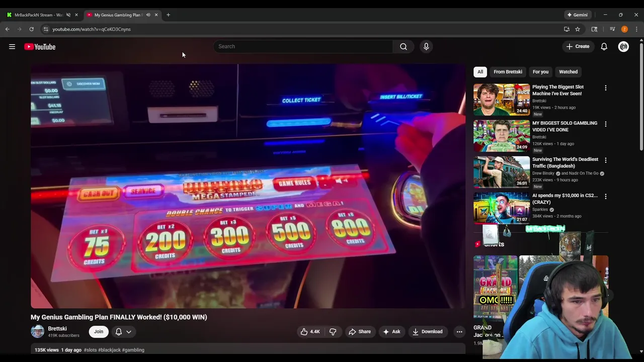Click the browser address bar URL
Viewport: 644px width, 362px height.
pos(92,29)
